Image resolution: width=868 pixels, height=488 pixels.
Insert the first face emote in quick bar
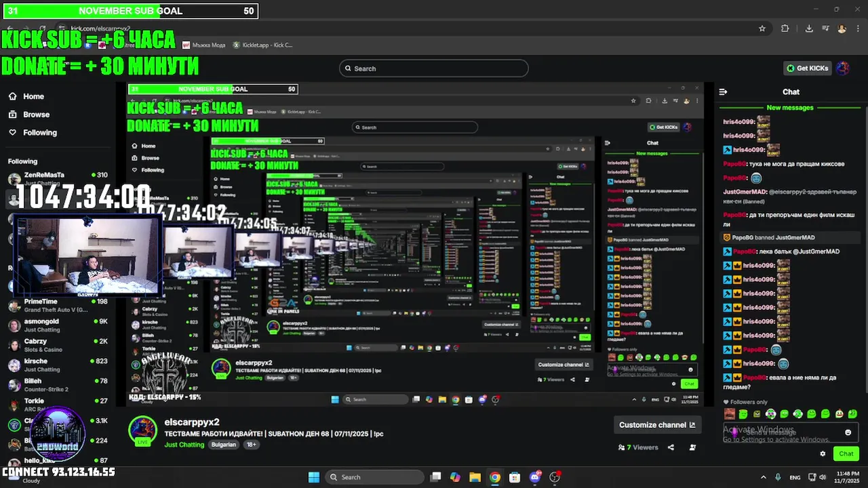(x=730, y=414)
